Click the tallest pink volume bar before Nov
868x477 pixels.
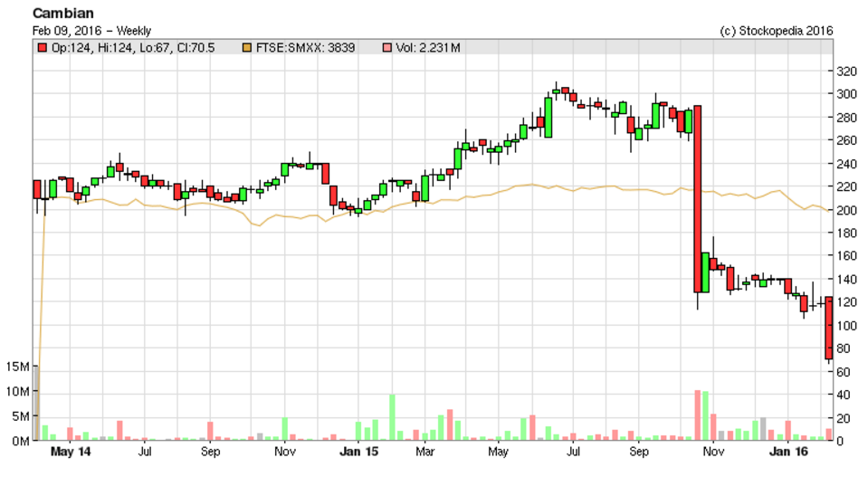(698, 415)
